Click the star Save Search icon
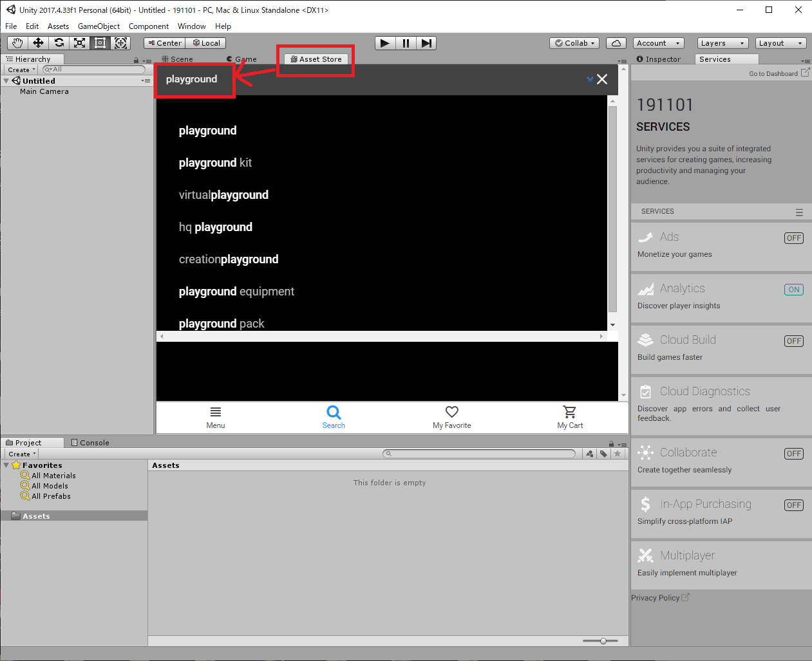 [618, 454]
